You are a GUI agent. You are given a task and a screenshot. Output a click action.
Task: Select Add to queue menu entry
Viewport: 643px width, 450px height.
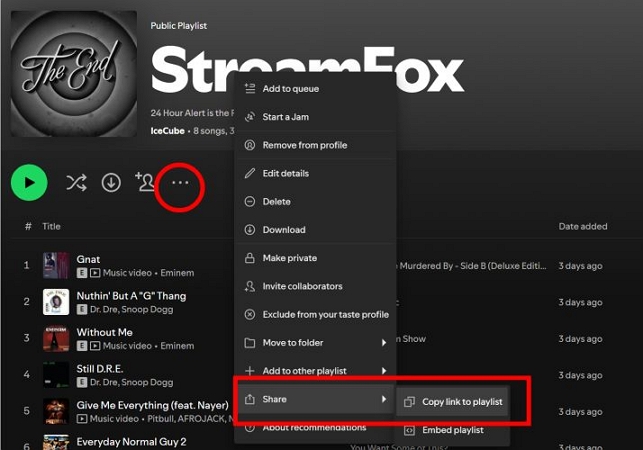(x=315, y=89)
